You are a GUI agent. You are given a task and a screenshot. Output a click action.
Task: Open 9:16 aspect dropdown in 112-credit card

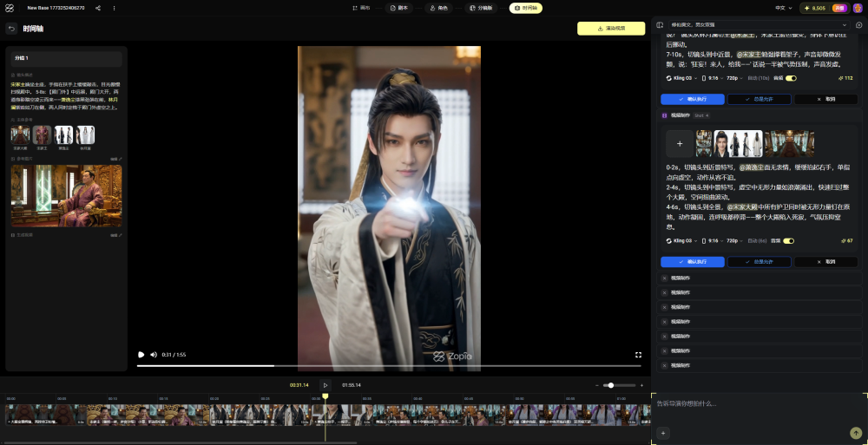[x=712, y=78]
